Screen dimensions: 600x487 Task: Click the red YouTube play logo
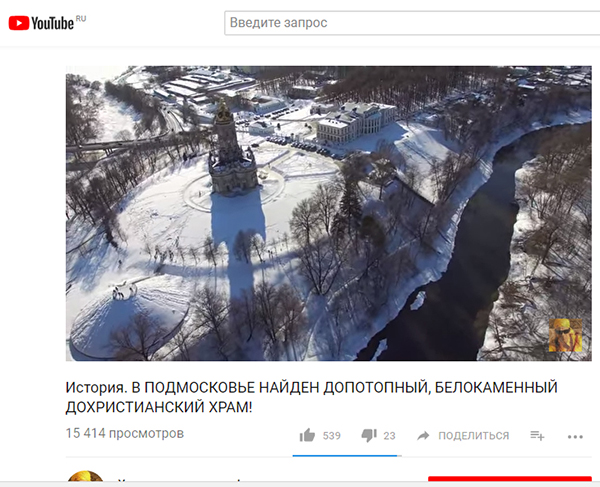click(x=19, y=23)
